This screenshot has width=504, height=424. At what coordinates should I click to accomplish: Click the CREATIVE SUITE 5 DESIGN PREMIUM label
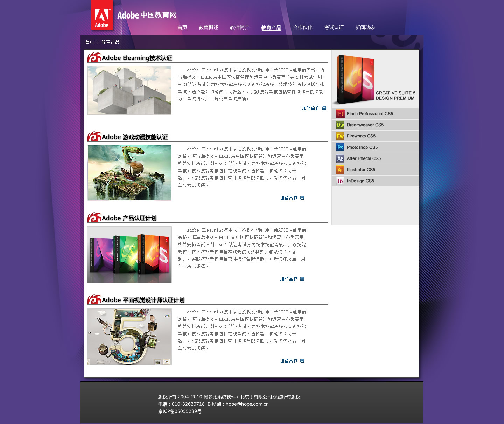[395, 96]
